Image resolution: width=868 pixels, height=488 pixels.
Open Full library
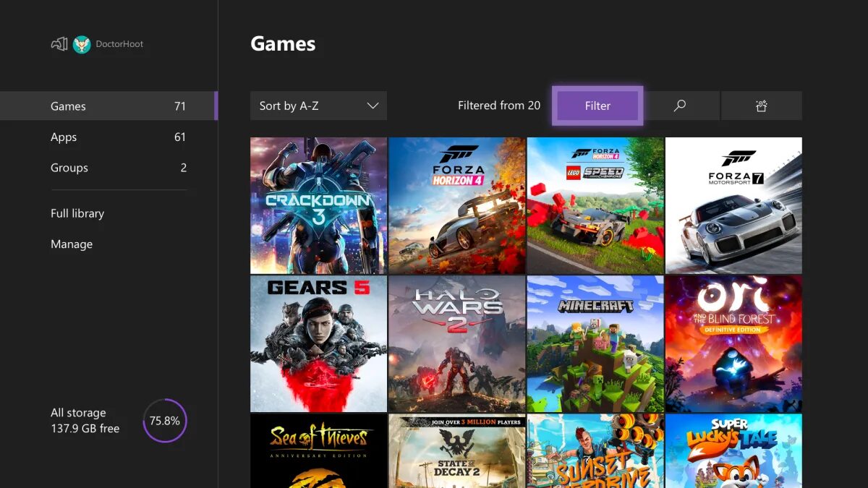click(x=77, y=213)
